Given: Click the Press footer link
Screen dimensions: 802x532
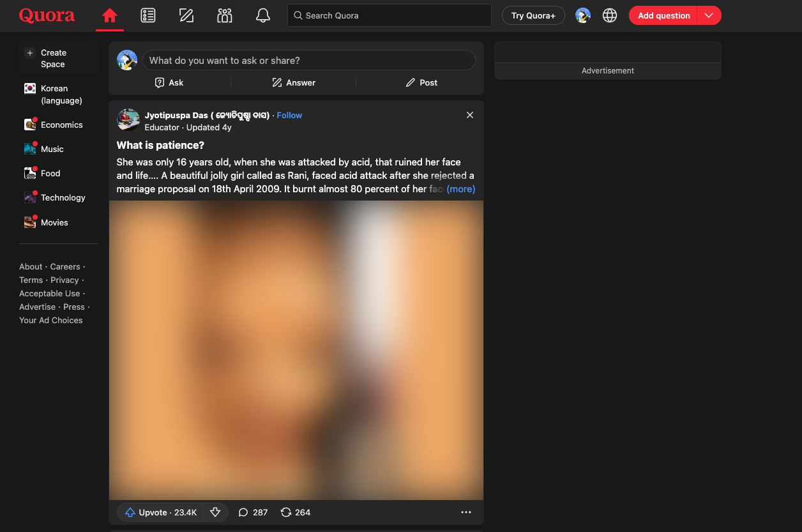Looking at the screenshot, I should click(x=74, y=307).
